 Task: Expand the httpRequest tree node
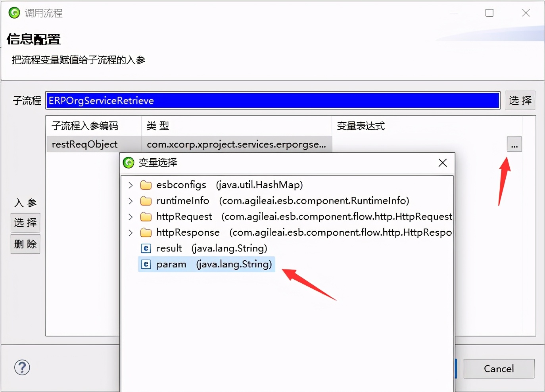tap(130, 216)
